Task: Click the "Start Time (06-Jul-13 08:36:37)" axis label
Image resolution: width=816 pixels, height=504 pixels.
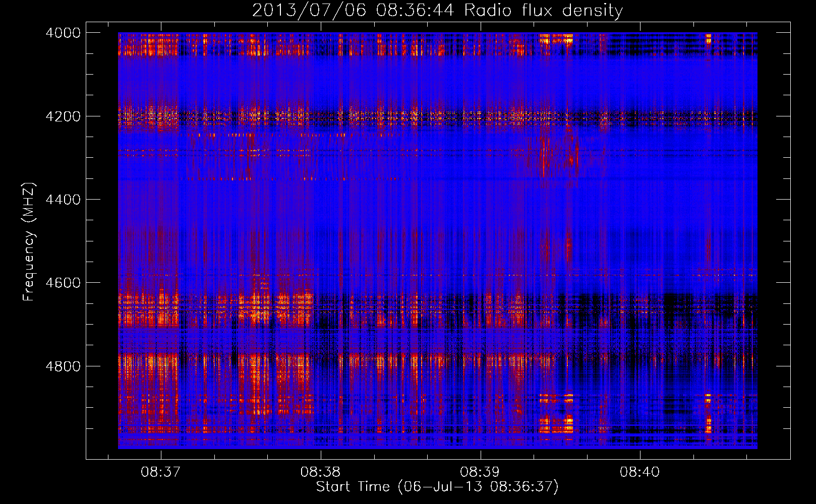Action: click(437, 487)
